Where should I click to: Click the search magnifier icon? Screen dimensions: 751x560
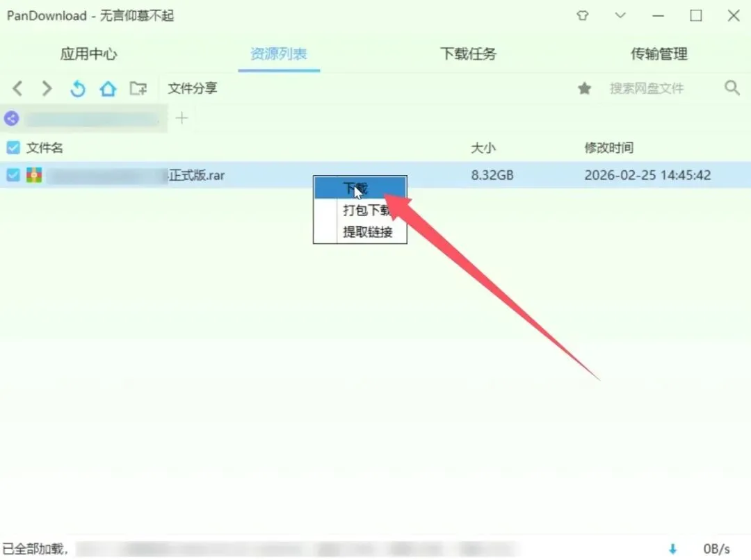pyautogui.click(x=732, y=88)
